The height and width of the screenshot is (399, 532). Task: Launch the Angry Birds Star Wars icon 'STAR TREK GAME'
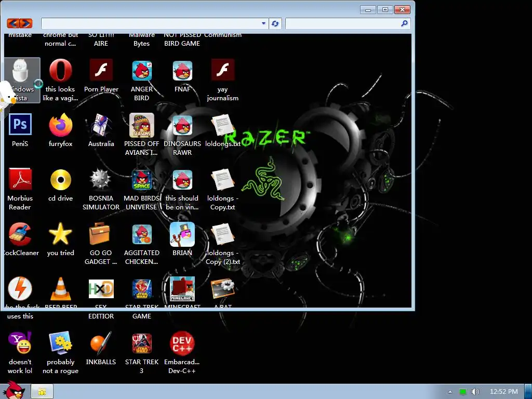click(142, 289)
